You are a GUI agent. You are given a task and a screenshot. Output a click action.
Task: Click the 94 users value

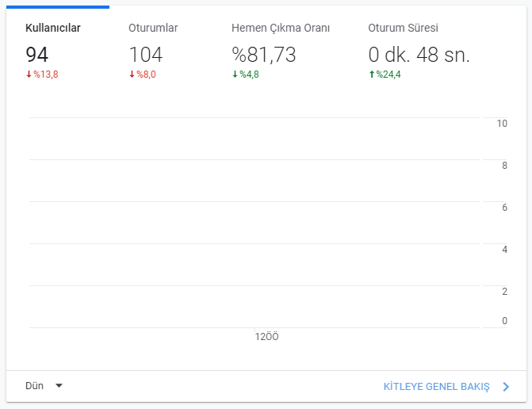point(37,55)
